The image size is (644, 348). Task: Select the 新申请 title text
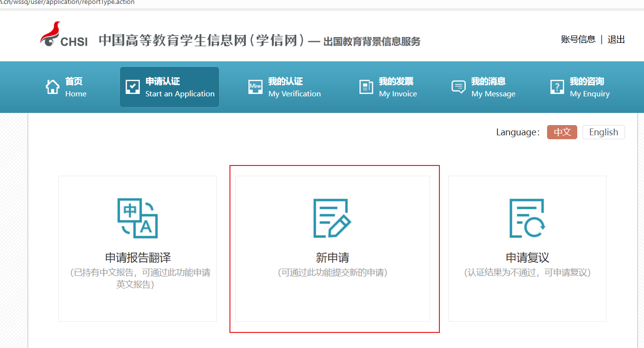(332, 257)
